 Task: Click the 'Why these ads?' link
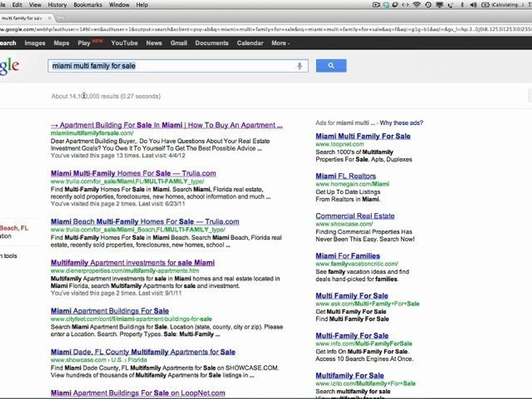(x=401, y=123)
